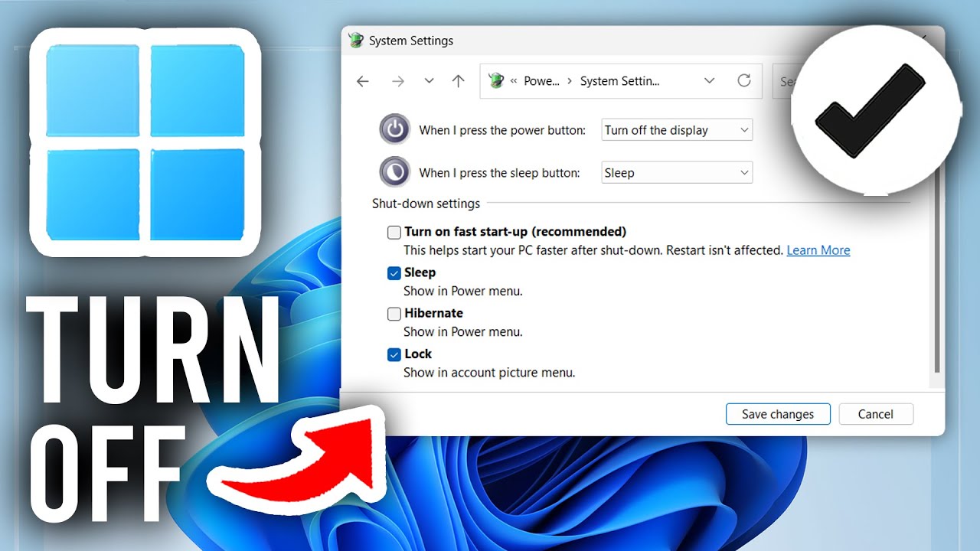Open the Learn More link
Image resolution: width=980 pixels, height=551 pixels.
click(x=818, y=250)
